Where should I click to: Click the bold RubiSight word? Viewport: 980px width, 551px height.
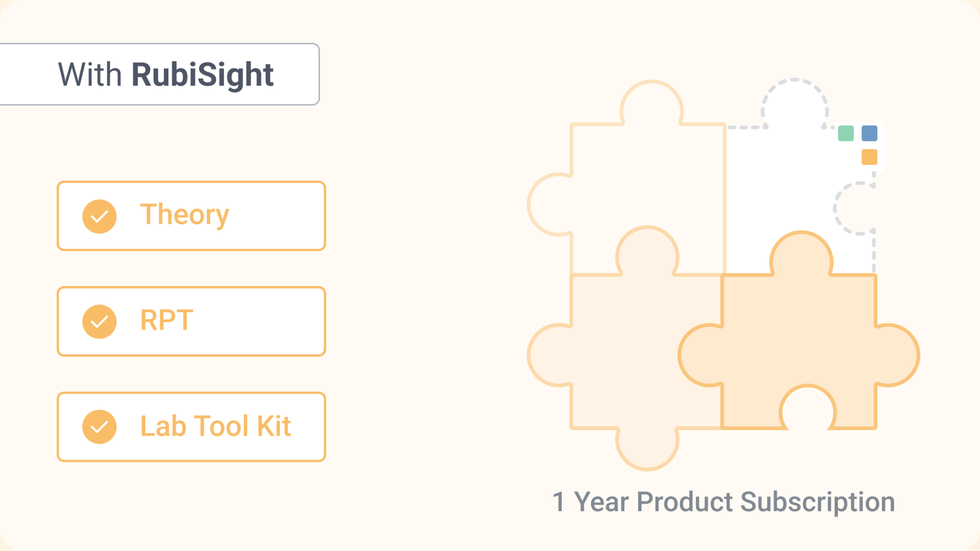202,74
